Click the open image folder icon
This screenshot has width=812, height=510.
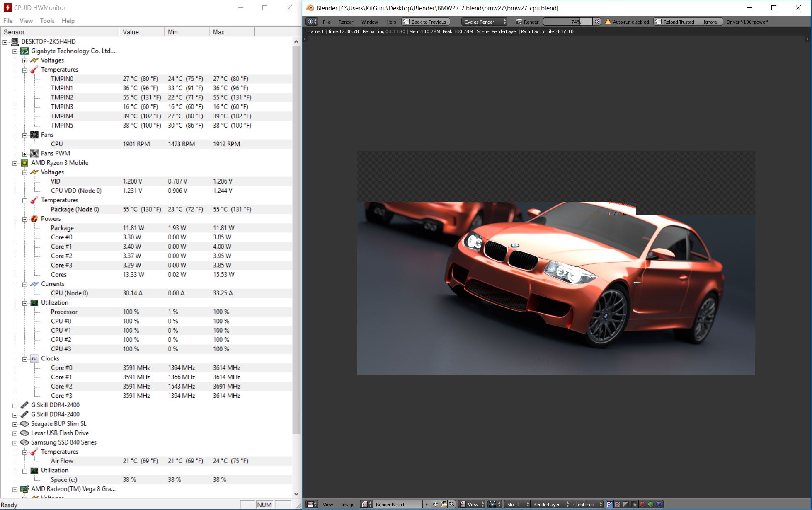[x=444, y=504]
